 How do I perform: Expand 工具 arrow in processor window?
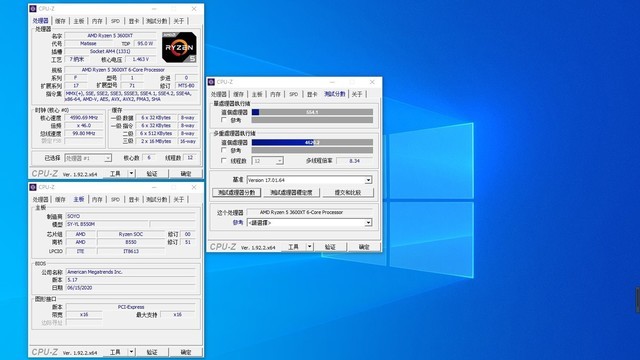click(131, 173)
